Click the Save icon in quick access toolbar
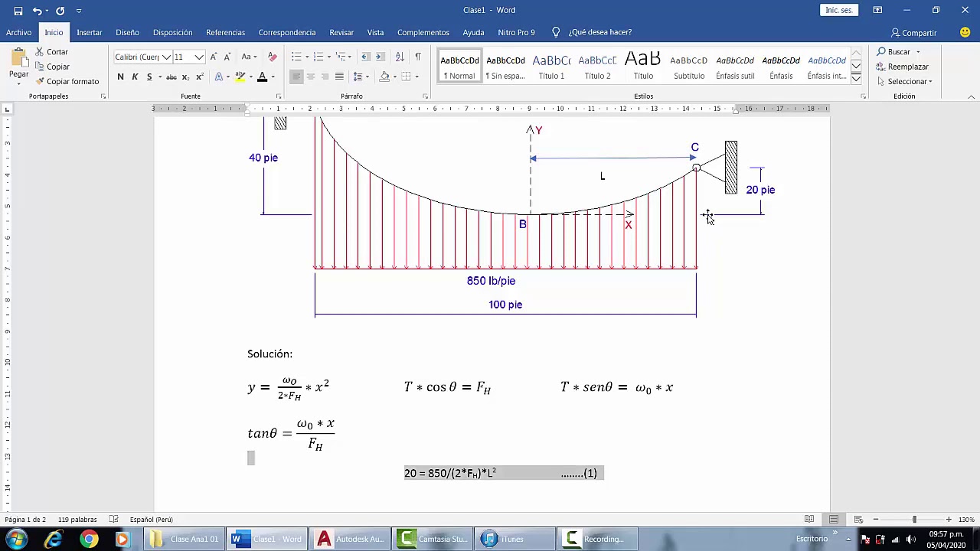980x551 pixels. tap(18, 11)
